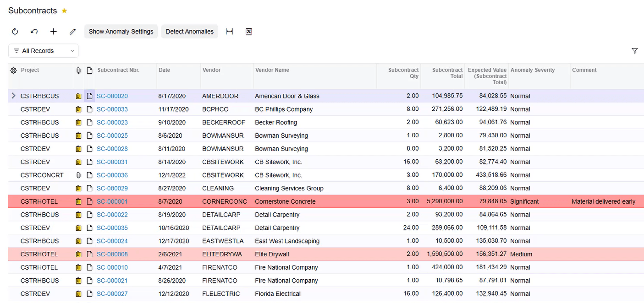The image size is (644, 303).
Task: Undo changes with the toolbar undo icon
Action: (x=34, y=32)
